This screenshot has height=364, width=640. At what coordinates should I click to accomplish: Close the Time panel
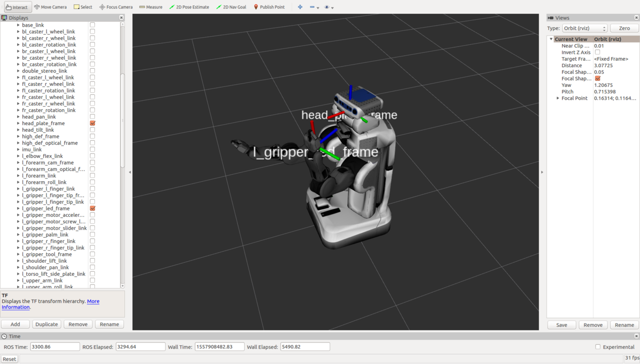coord(636,336)
